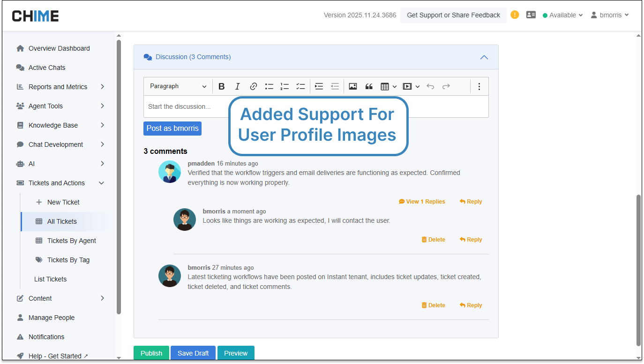Collapse the Discussion section
This screenshot has width=644, height=364.
pyautogui.click(x=484, y=57)
